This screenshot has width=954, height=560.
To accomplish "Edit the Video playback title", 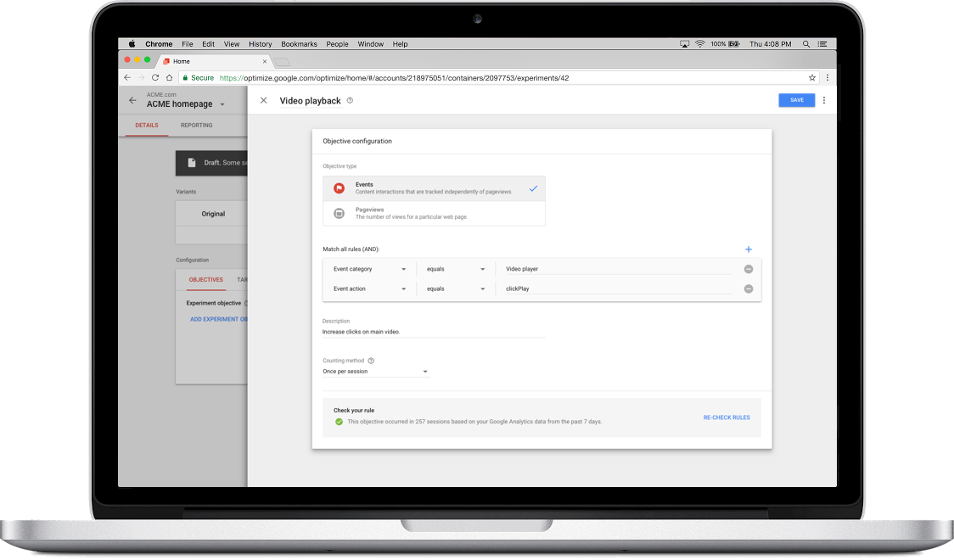I will click(311, 101).
